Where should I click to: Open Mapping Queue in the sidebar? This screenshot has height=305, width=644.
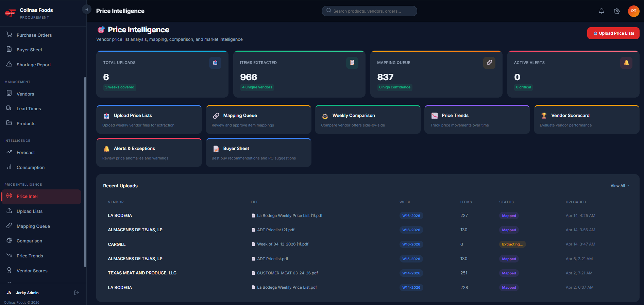click(x=41, y=226)
